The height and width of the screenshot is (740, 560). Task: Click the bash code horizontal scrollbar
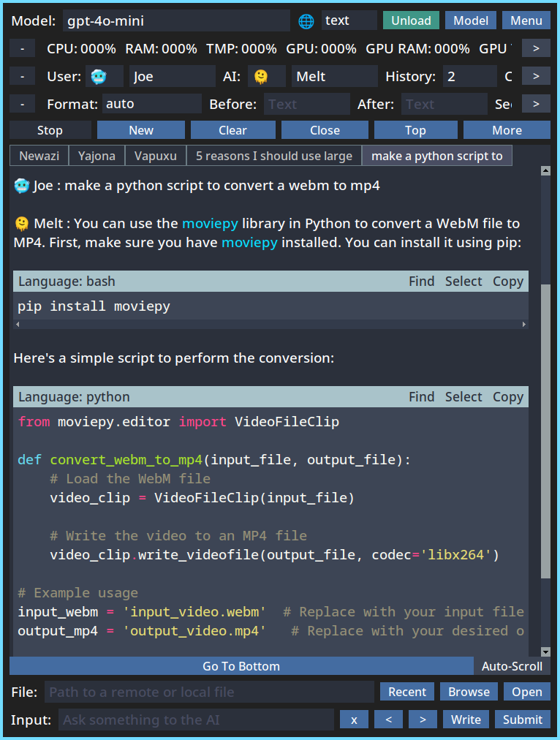click(x=270, y=324)
